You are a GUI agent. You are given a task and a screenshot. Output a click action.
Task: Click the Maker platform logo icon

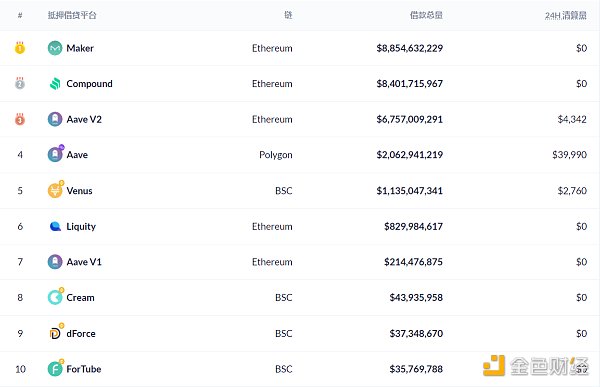point(55,48)
